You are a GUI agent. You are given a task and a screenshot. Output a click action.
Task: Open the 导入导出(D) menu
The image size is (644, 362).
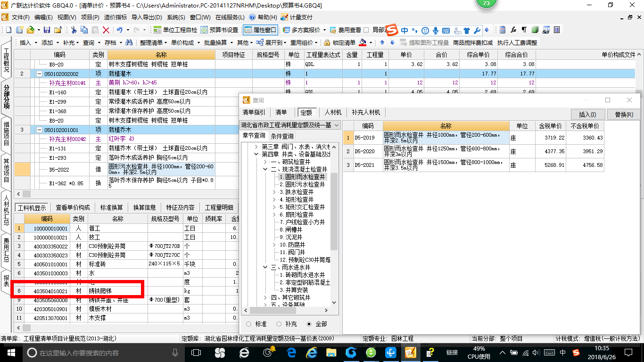147,17
